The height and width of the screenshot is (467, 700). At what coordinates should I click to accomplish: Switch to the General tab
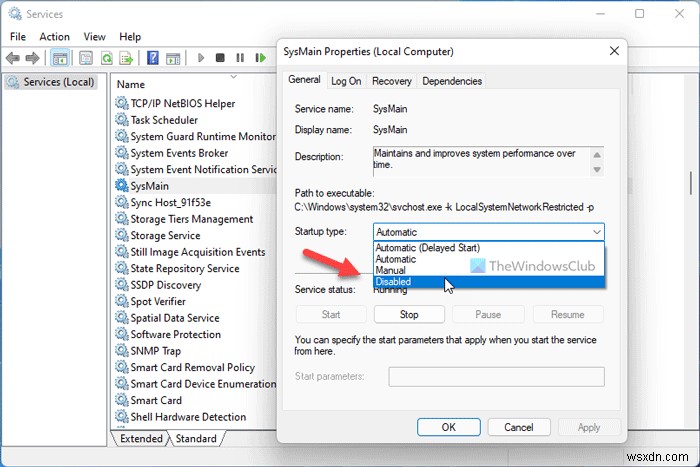coord(304,79)
